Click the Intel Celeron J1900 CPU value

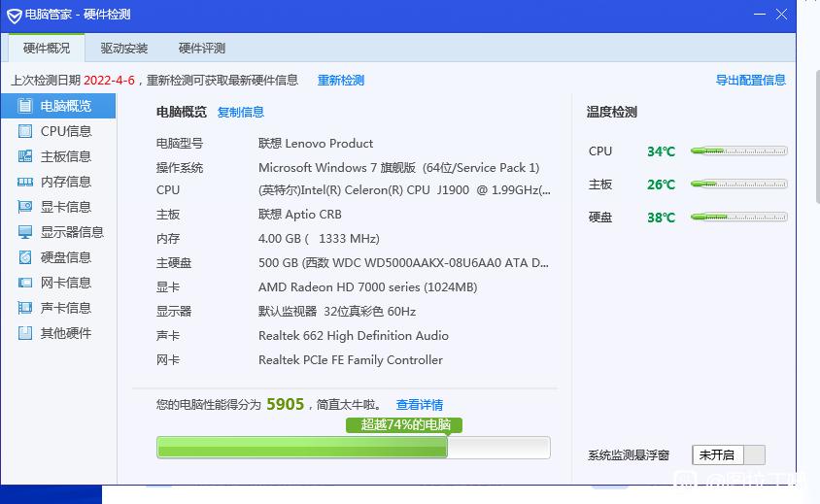(x=404, y=190)
